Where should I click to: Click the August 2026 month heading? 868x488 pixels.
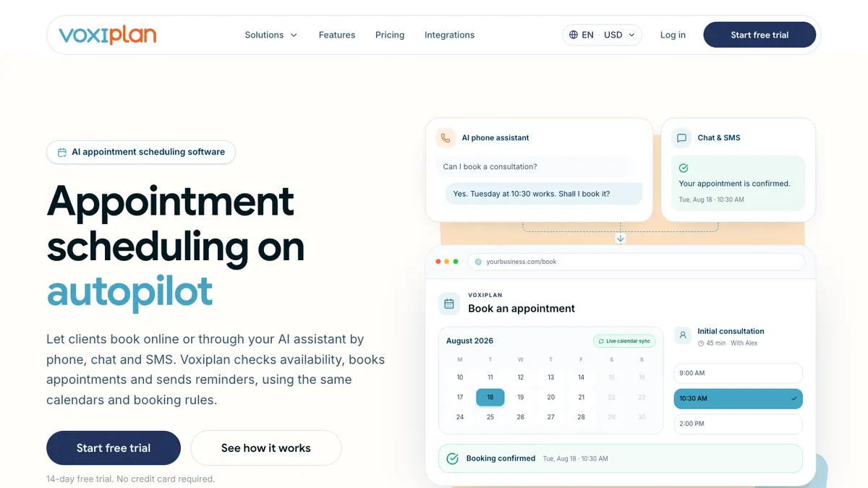pos(469,341)
